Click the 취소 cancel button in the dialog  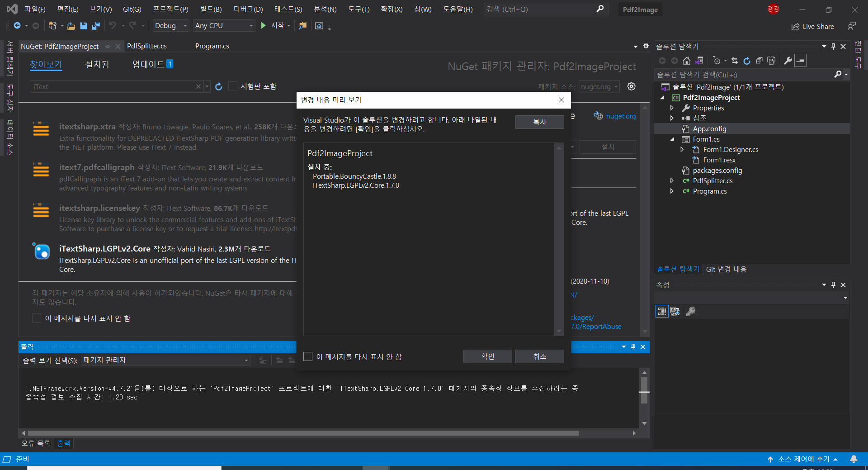point(540,356)
